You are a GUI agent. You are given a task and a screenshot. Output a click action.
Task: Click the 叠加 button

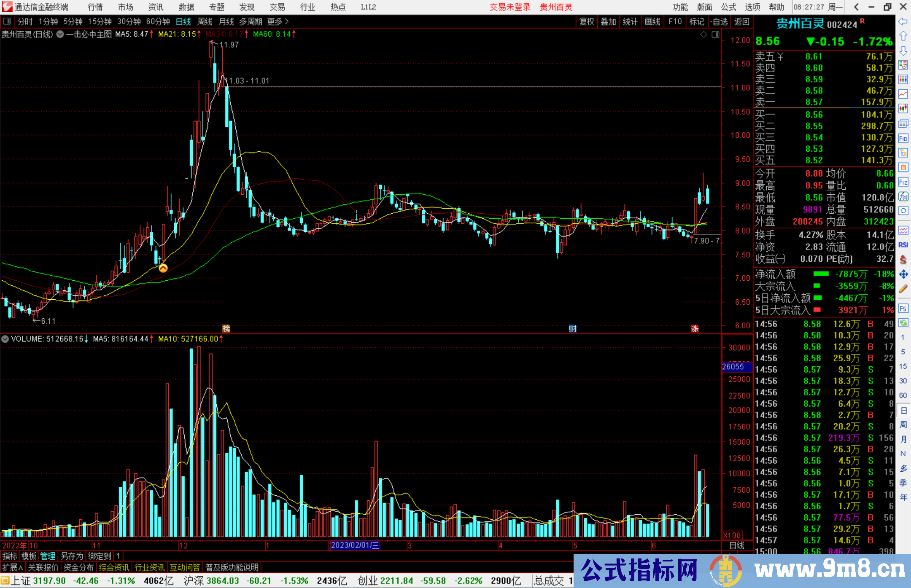click(x=608, y=21)
